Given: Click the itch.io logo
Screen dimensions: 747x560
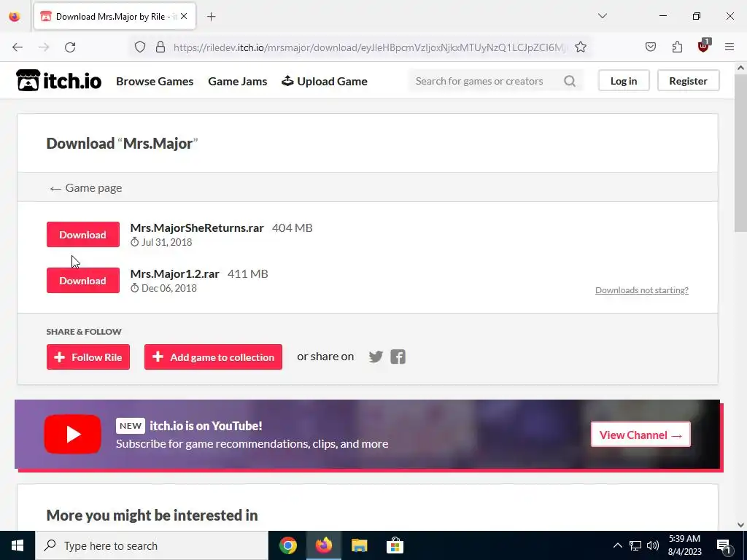Looking at the screenshot, I should point(58,80).
